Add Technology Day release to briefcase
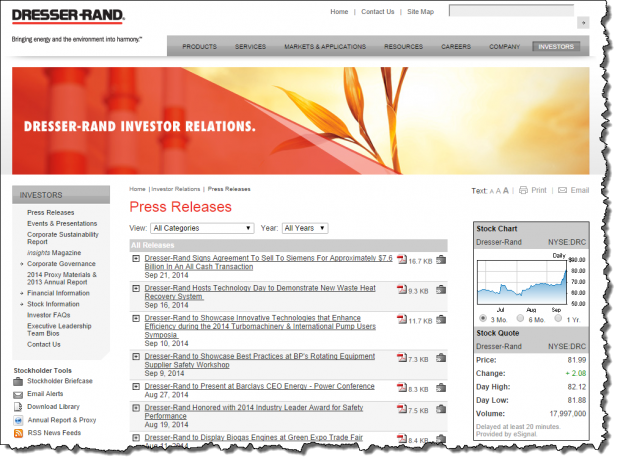The image size is (620, 462). [441, 290]
